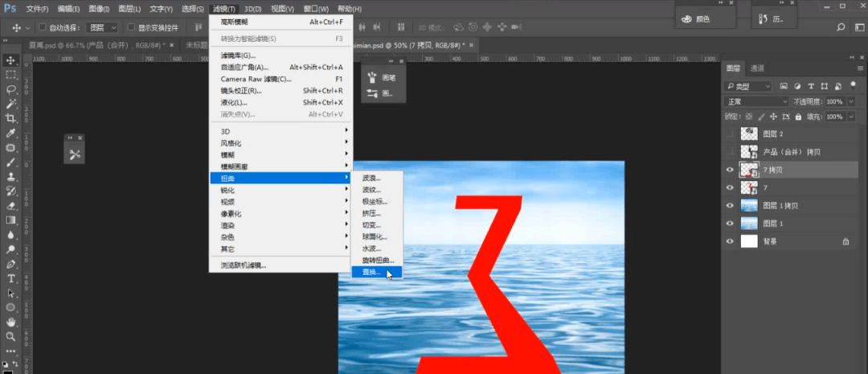Choose the Crop tool
This screenshot has width=868, height=374.
(x=10, y=118)
